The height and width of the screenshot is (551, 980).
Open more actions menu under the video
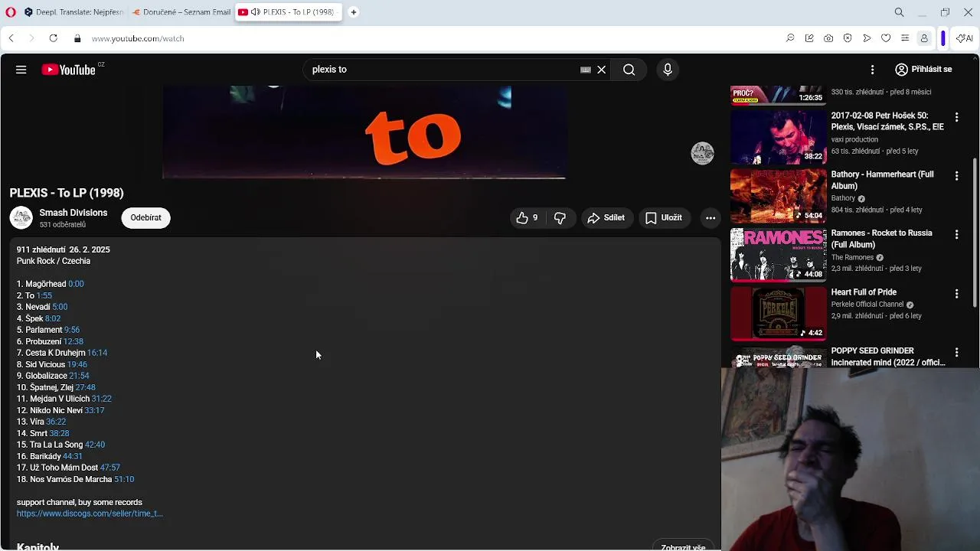coord(710,218)
